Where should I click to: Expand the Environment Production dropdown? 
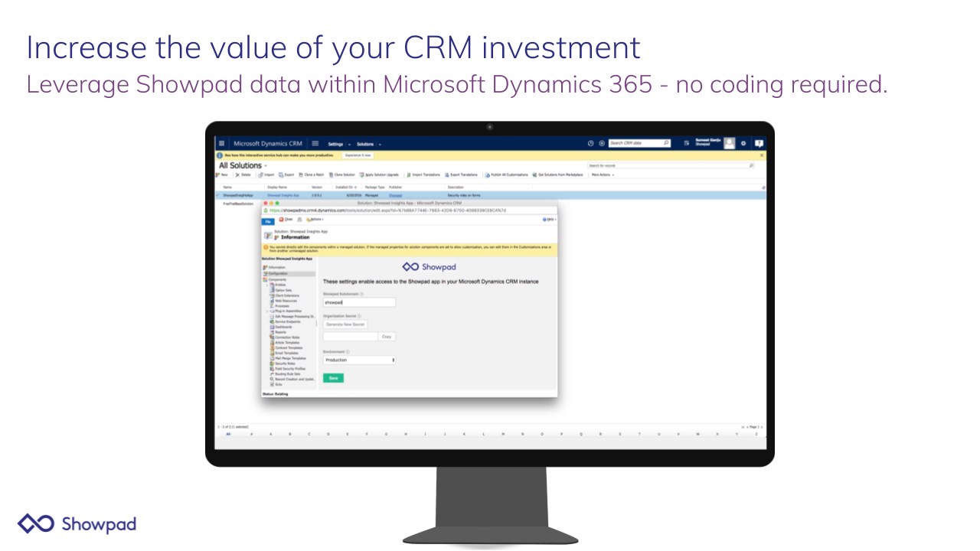(x=359, y=360)
